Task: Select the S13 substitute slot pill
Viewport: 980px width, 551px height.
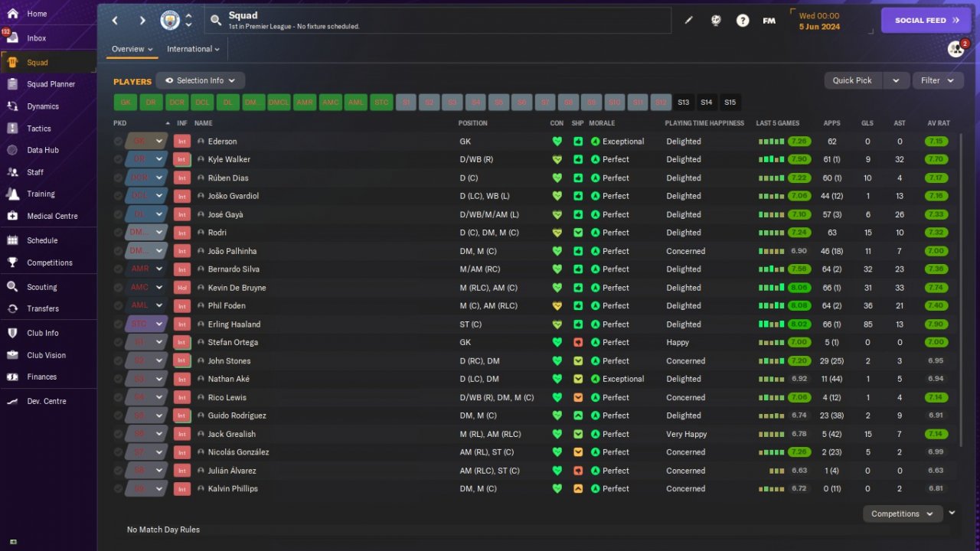Action: coord(684,103)
